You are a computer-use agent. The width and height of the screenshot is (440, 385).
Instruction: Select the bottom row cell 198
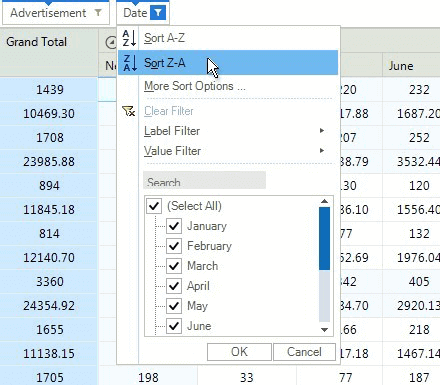tap(148, 377)
